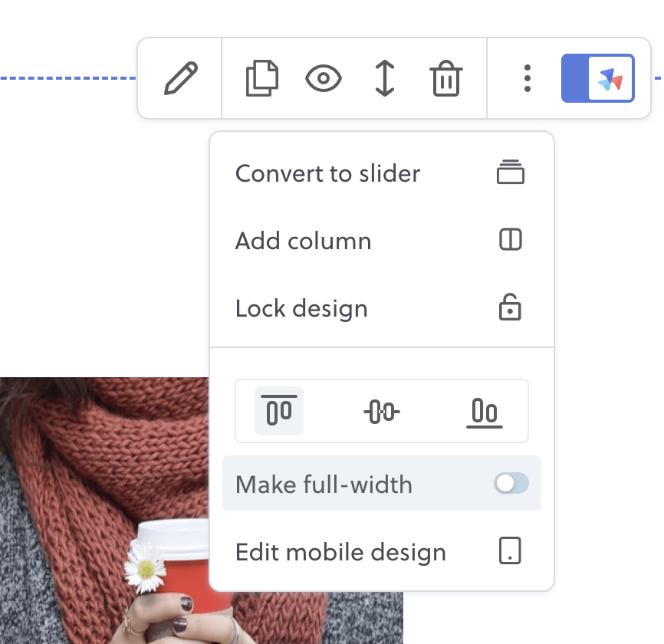Choose the "Add column" menu text
The width and height of the screenshot is (664, 644).
click(303, 241)
